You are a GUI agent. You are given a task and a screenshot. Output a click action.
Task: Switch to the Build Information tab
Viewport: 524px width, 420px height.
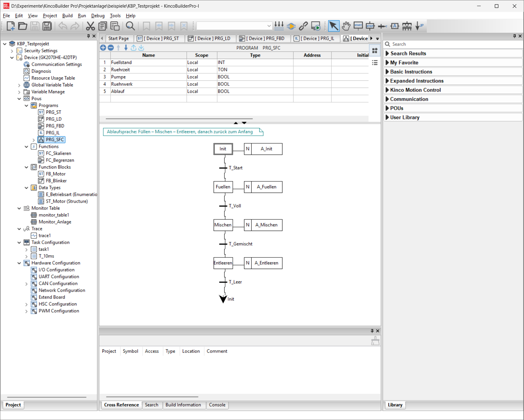tap(183, 405)
